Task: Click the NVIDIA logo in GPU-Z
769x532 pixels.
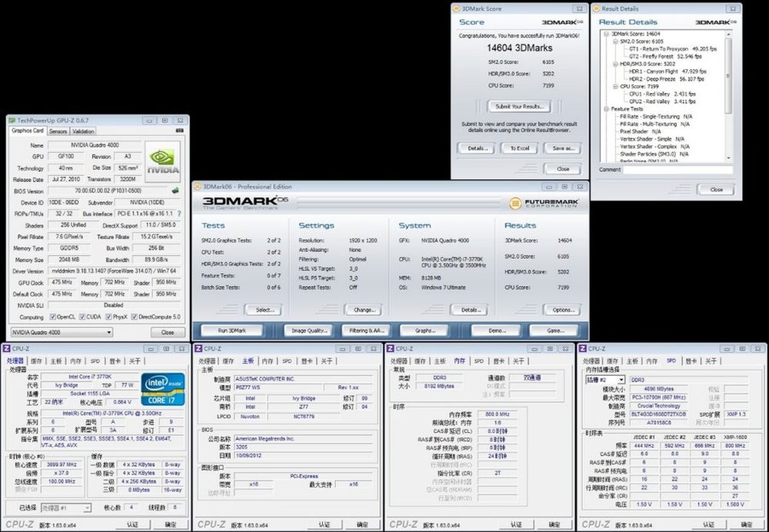Action: [163, 161]
